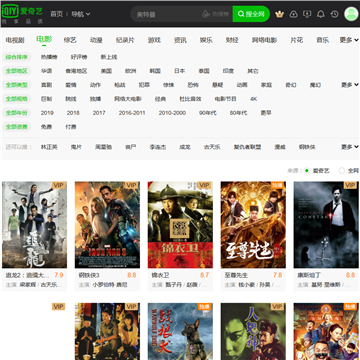Select the 爱奇艺 source radio button
The image size is (360, 360).
(x=307, y=171)
